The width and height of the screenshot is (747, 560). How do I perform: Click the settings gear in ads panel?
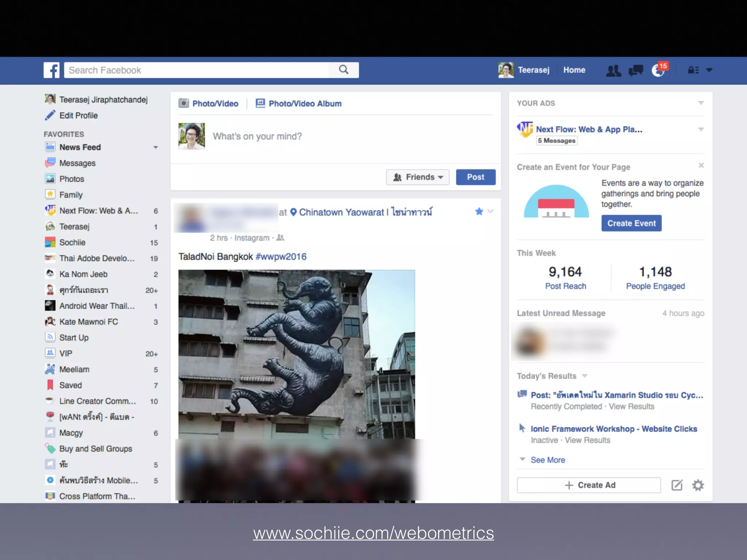pos(698,485)
